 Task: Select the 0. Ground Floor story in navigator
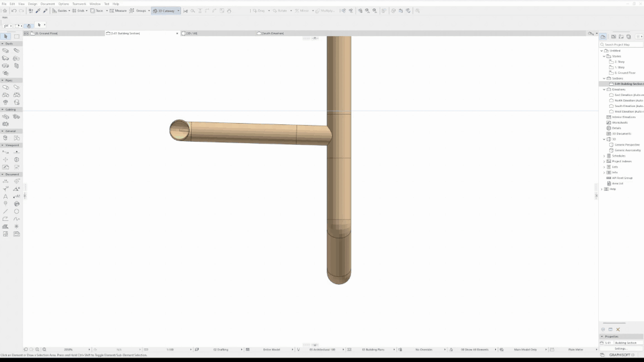pos(625,73)
